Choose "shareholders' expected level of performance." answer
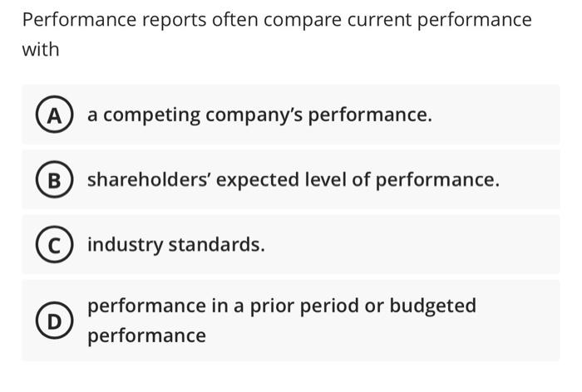This screenshot has width=582, height=392. coord(293,180)
